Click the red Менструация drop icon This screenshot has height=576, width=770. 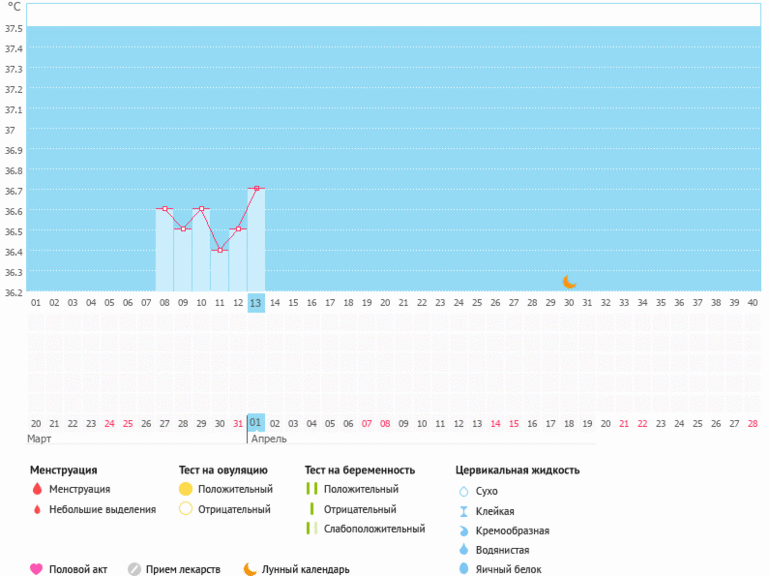pos(37,489)
